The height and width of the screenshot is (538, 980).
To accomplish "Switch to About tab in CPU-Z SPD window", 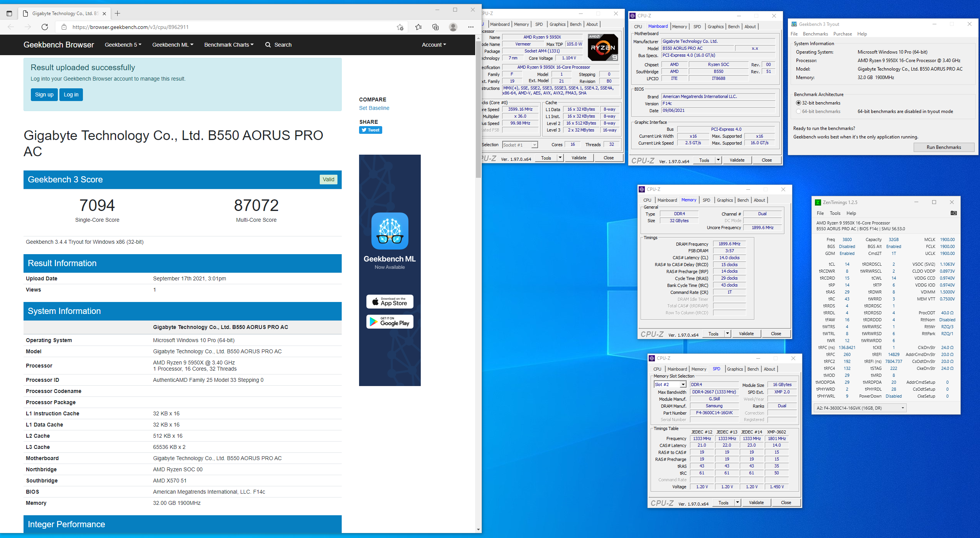I will (769, 369).
